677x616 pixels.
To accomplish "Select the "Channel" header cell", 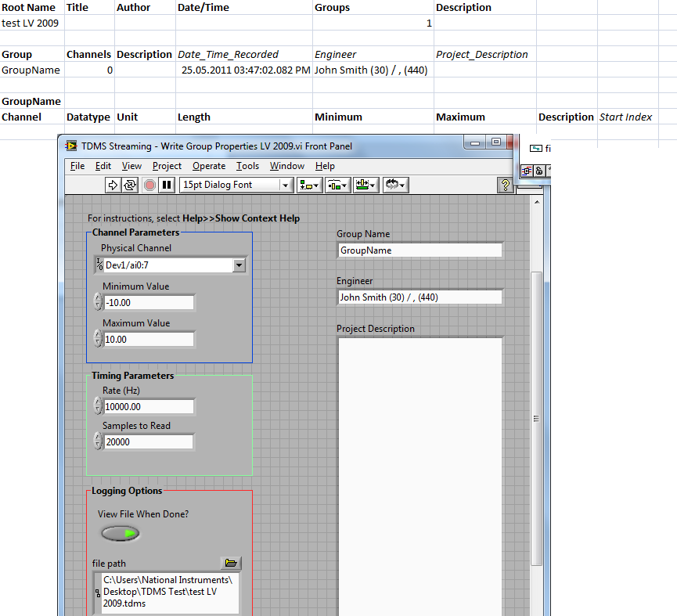I will (32, 117).
